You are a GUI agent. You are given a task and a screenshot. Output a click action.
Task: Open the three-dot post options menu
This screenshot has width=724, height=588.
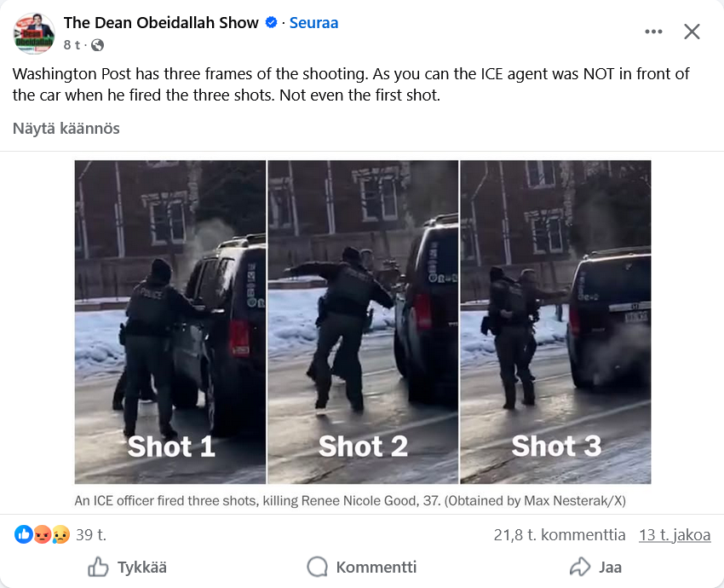coord(653,32)
